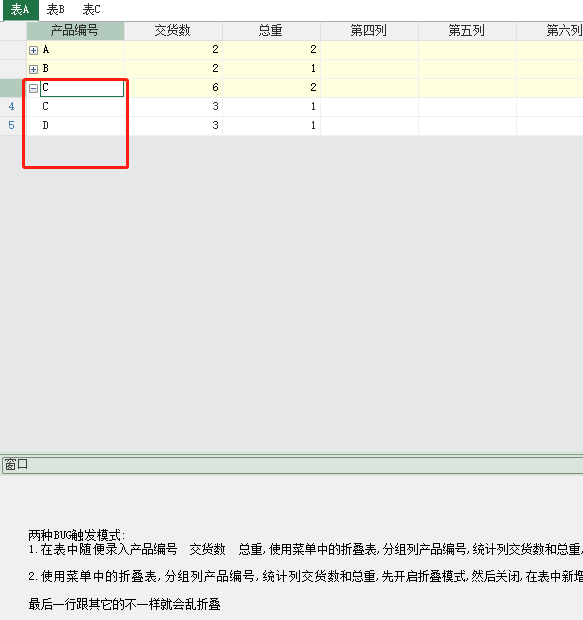This screenshot has height=620, width=583.
Task: Switch to the 表C tab
Action: tap(91, 9)
